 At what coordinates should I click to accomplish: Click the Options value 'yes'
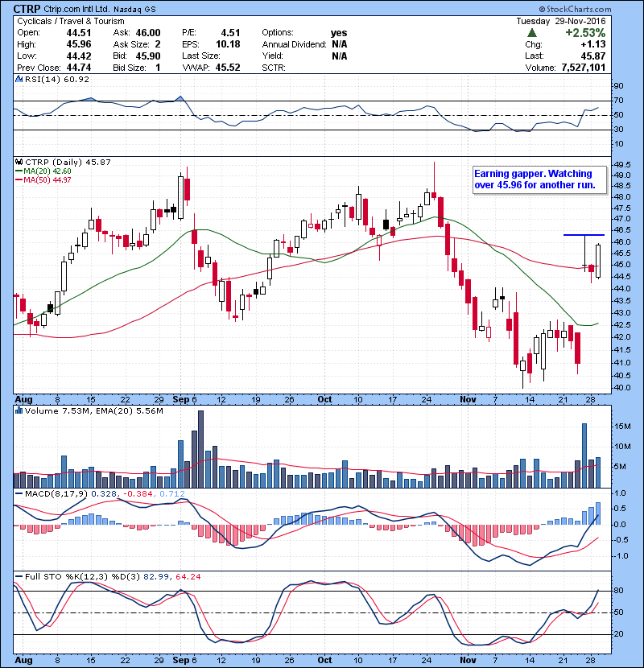[339, 33]
